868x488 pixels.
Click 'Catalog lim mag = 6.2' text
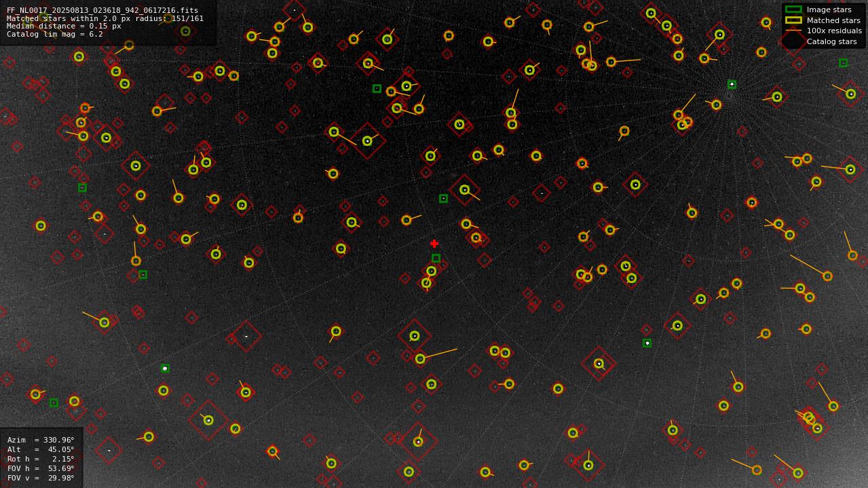[x=55, y=34]
